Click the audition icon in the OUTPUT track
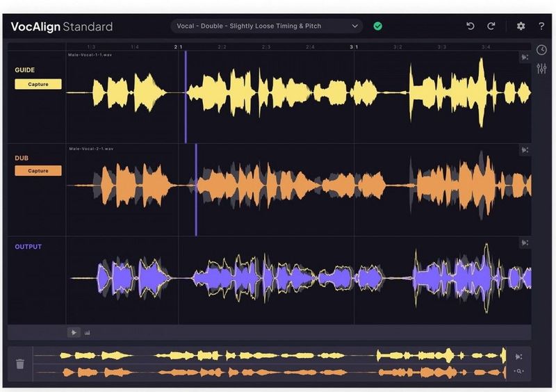Viewport: 556px width, 392px height. click(x=525, y=243)
